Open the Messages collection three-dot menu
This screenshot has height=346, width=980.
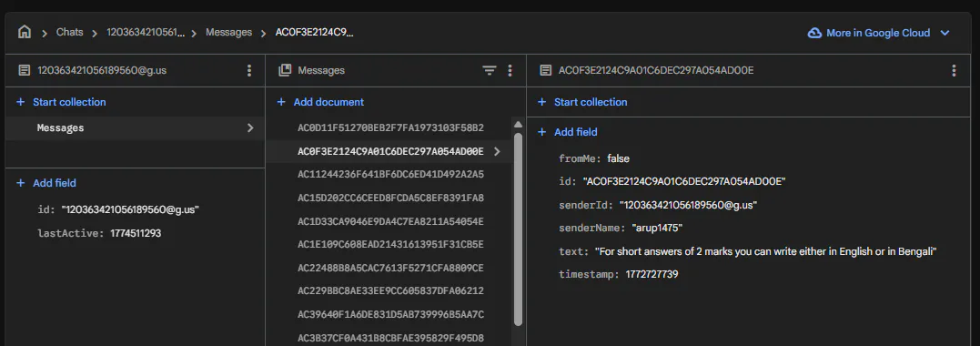point(510,71)
